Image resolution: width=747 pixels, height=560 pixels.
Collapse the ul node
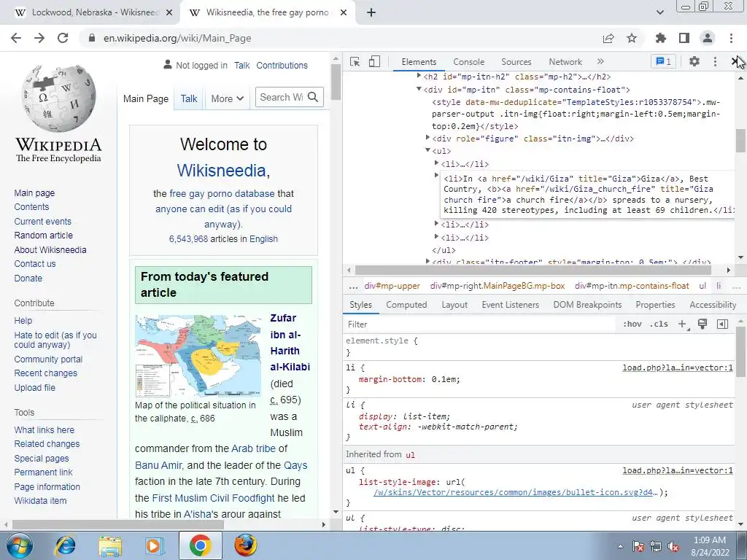[x=427, y=150]
